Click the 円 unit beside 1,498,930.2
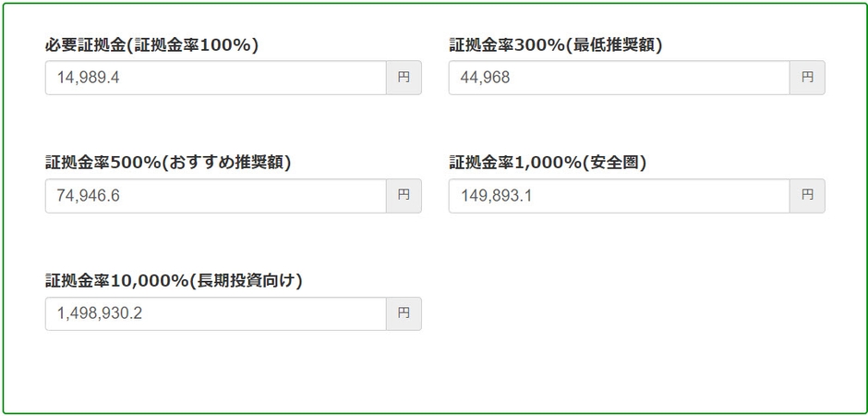Viewport: 868px width, 416px height. click(404, 314)
